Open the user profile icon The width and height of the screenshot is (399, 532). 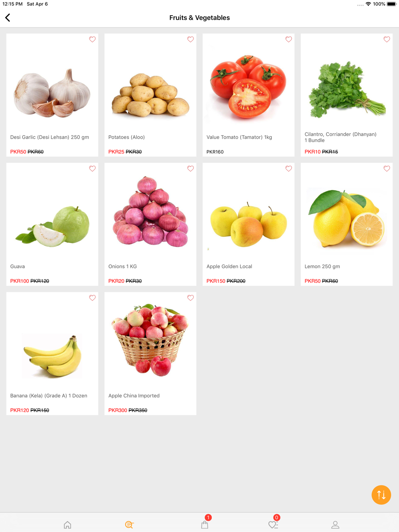click(335, 525)
